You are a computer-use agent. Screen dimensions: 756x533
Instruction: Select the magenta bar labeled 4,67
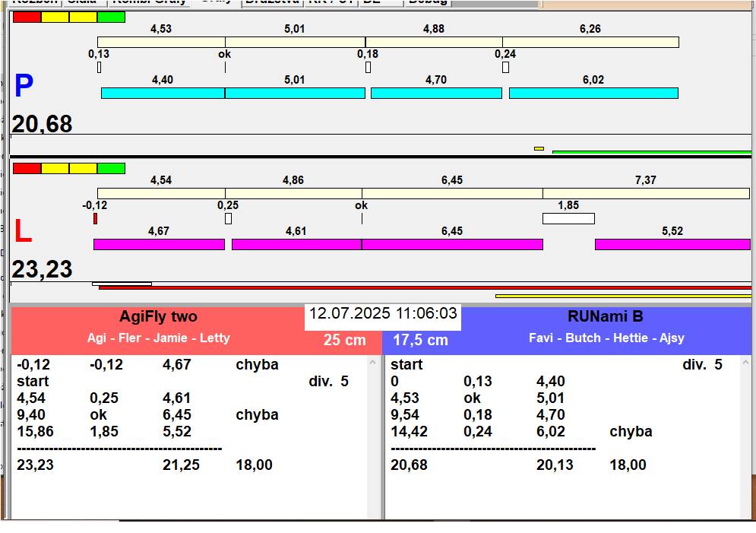[159, 245]
